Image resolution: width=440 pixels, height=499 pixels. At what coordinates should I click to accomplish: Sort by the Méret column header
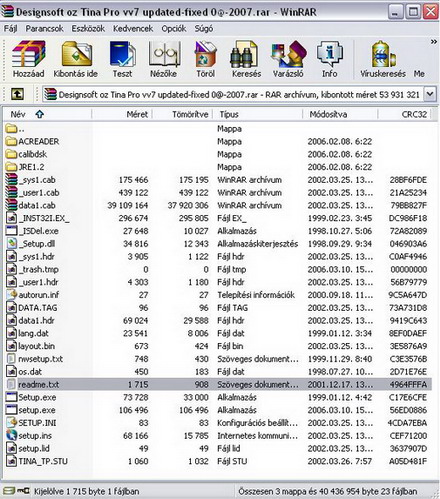(x=122, y=114)
